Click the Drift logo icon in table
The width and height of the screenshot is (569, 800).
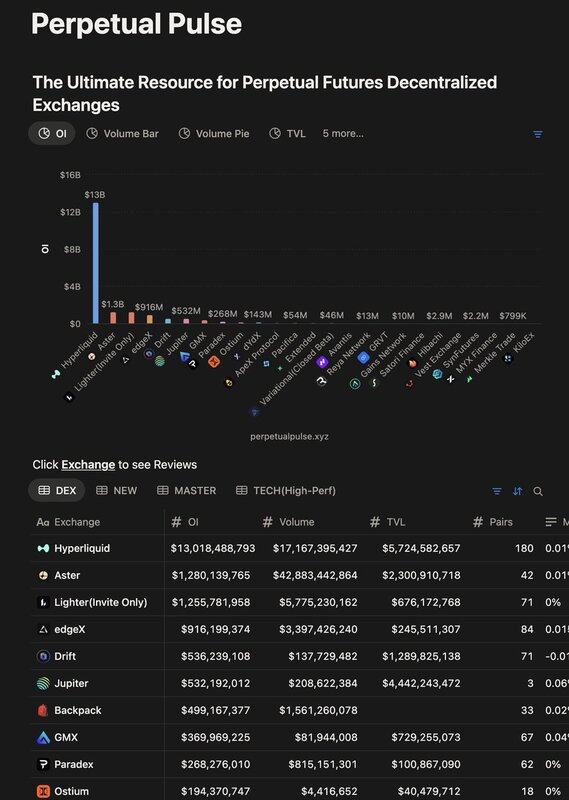point(43,656)
